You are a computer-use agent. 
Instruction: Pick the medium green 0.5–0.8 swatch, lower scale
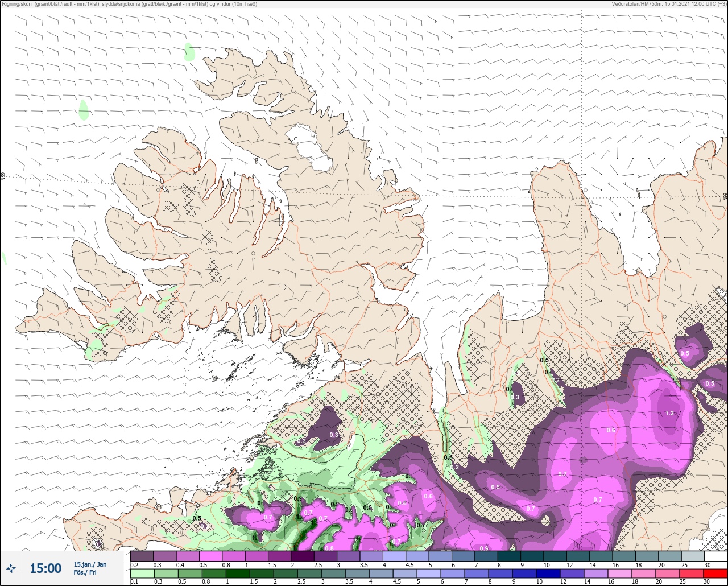190,573
